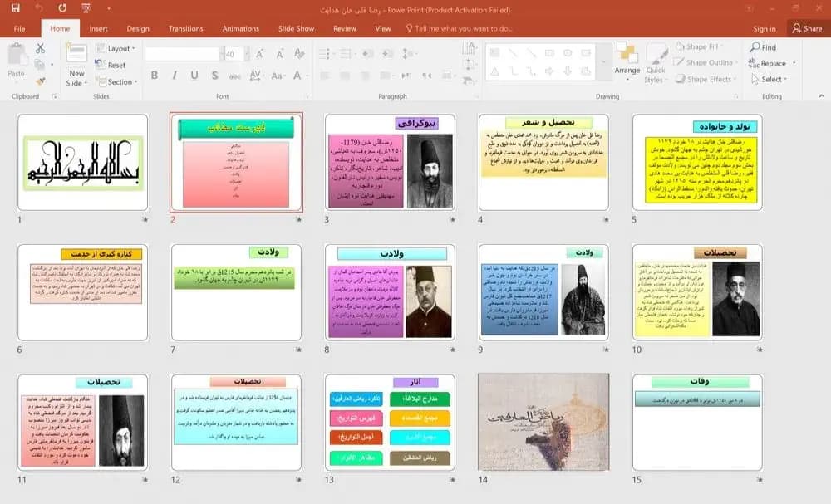Open Character Spacing AV dropdown

[x=255, y=76]
